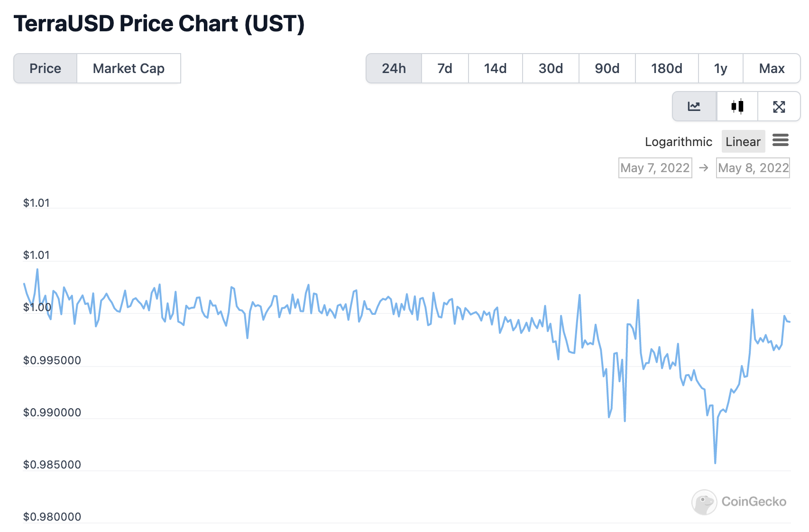The height and width of the screenshot is (532, 809).
Task: Switch to the 30d range
Action: pyautogui.click(x=551, y=68)
